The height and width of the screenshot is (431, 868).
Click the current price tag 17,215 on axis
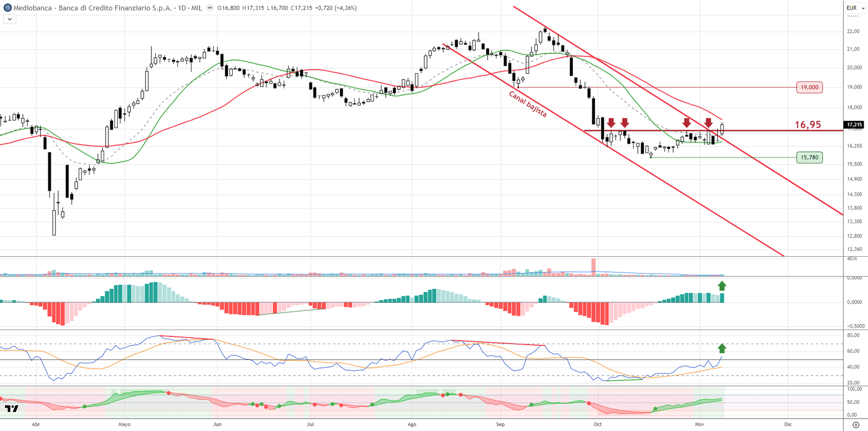pyautogui.click(x=854, y=125)
